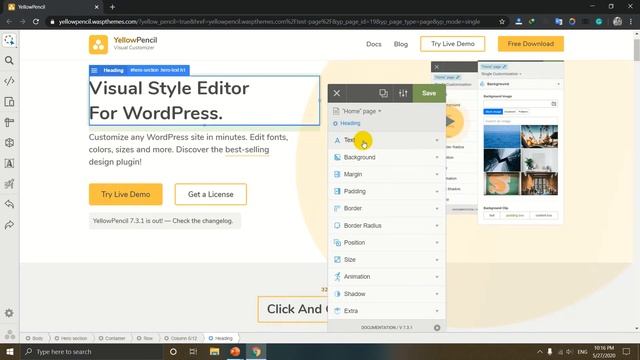Reload the page using browser refresh
Viewport: 640px width, 360px height.
click(36, 22)
